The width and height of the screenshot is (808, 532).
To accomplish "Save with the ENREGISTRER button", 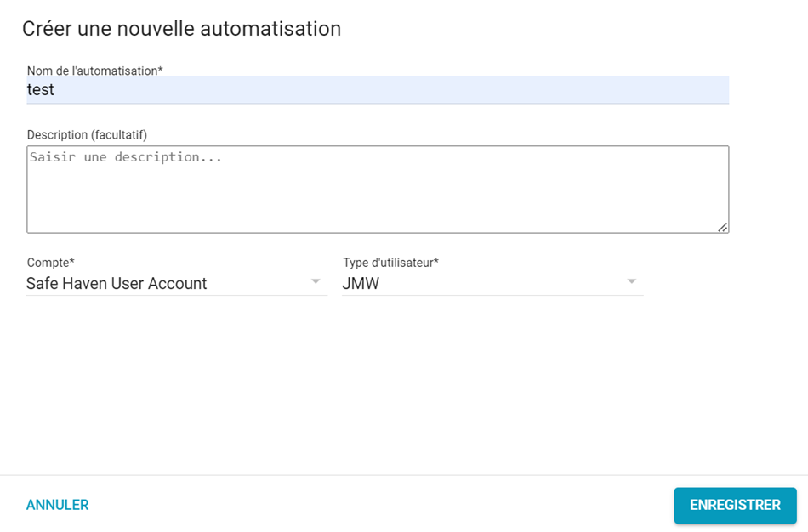I will tap(735, 505).
